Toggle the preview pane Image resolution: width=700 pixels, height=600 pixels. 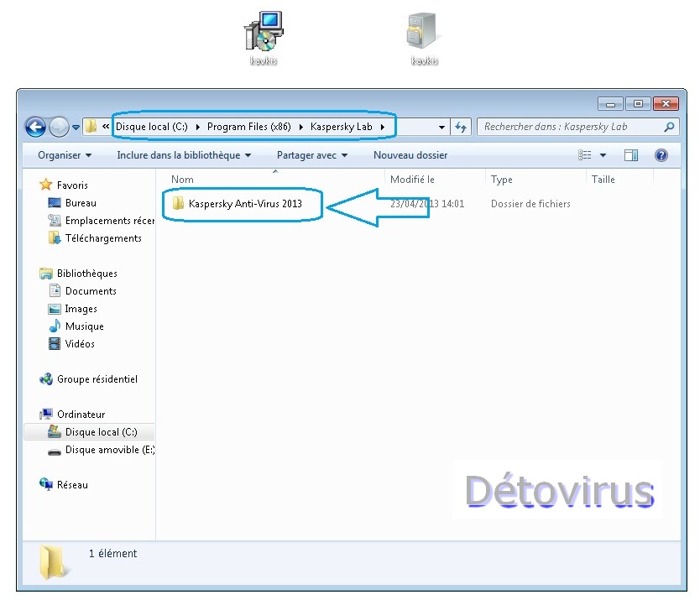pyautogui.click(x=631, y=155)
